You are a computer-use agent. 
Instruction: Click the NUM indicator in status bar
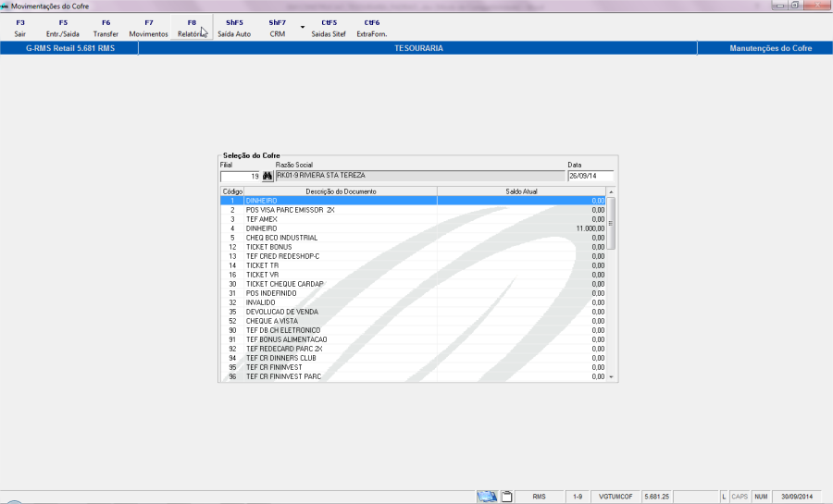pyautogui.click(x=762, y=497)
